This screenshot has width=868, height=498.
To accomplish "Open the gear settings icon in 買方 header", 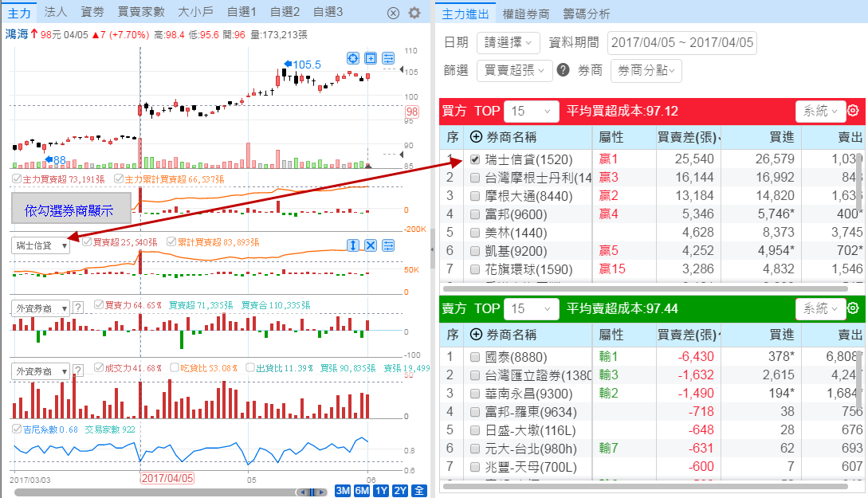I will (x=852, y=111).
